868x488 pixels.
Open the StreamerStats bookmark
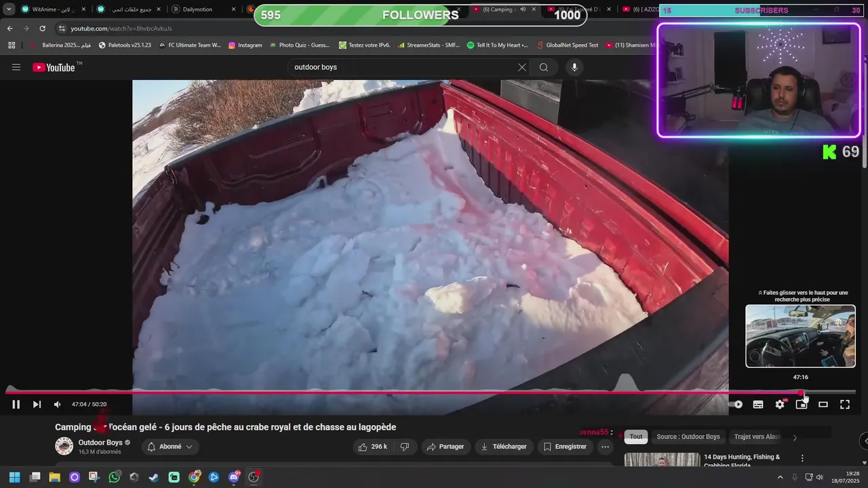429,45
